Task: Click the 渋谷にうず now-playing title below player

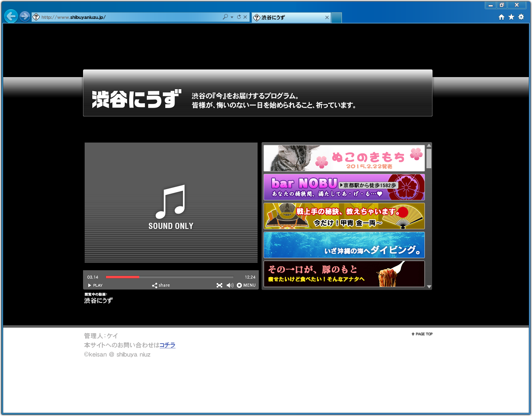Action: tap(98, 300)
